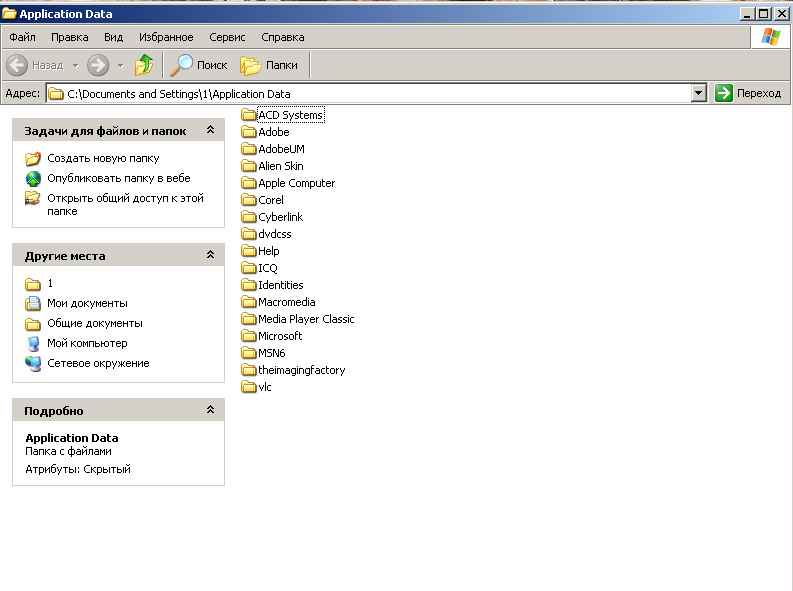793x591 pixels.
Task: Click the Apple Computer folder name
Action: point(296,183)
